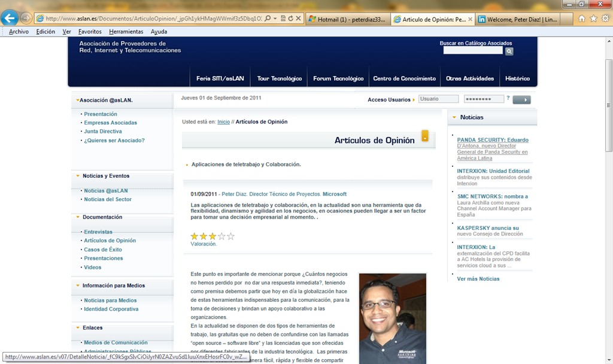Open Centro de Conocimiento navigation item
This screenshot has height=364, width=613.
tap(404, 78)
